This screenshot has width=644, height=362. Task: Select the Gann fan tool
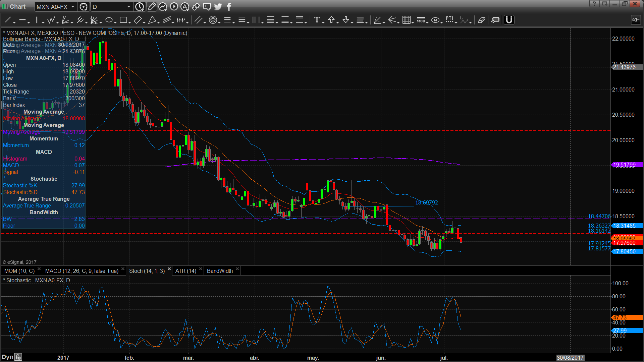[x=65, y=20]
